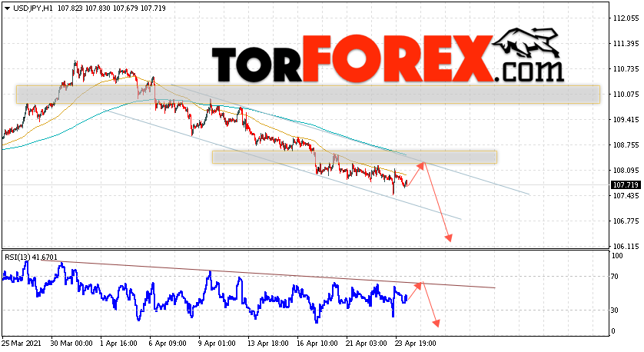The width and height of the screenshot is (644, 352).
Task: Click the 23 Apr 19:00 time label
Action: tap(415, 344)
